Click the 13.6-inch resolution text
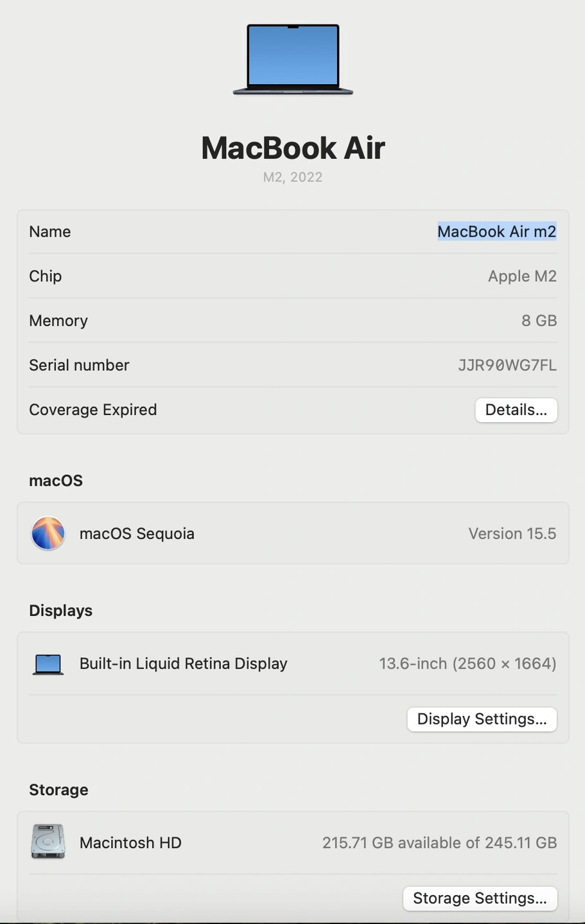The width and height of the screenshot is (585, 924). pyautogui.click(x=467, y=663)
